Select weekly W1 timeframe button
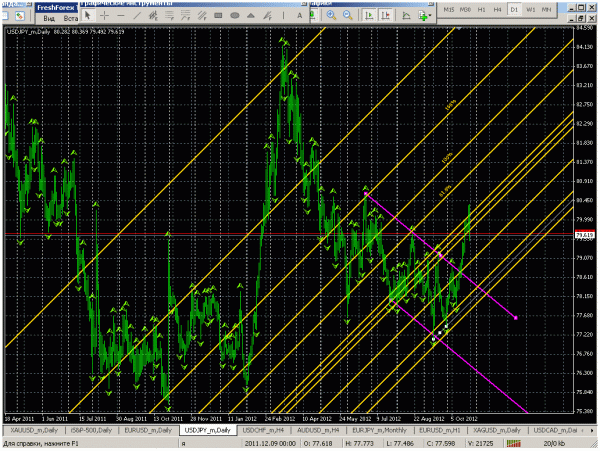Image resolution: width=600 pixels, height=451 pixels. (530, 10)
